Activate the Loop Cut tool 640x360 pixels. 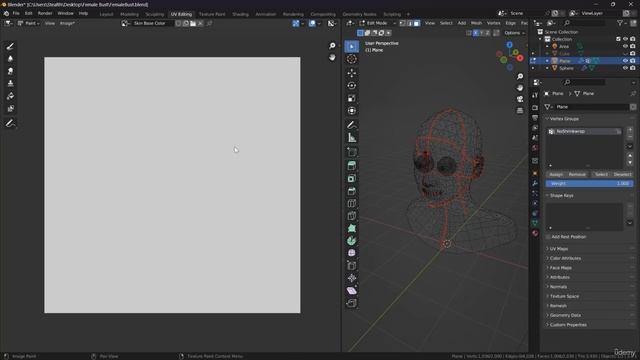351,203
